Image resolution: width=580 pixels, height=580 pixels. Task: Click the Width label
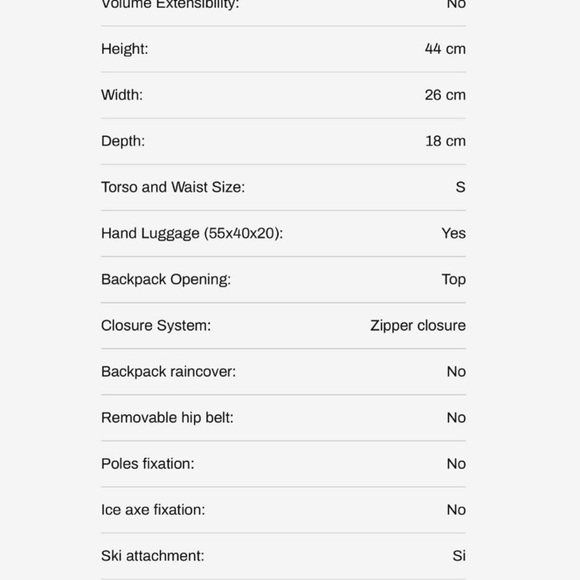coord(122,95)
